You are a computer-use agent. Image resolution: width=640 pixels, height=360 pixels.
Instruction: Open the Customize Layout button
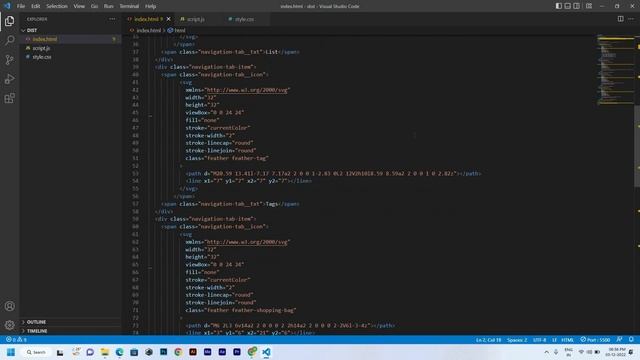point(589,6)
